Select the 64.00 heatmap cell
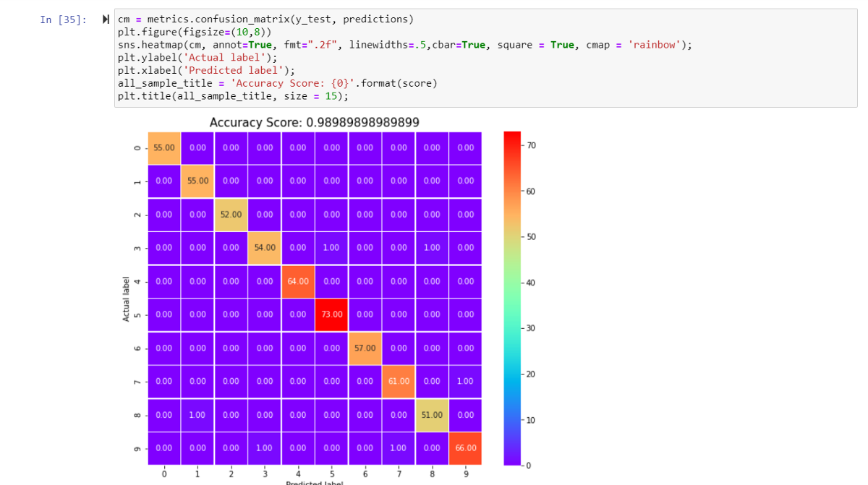The height and width of the screenshot is (485, 868). 298,281
